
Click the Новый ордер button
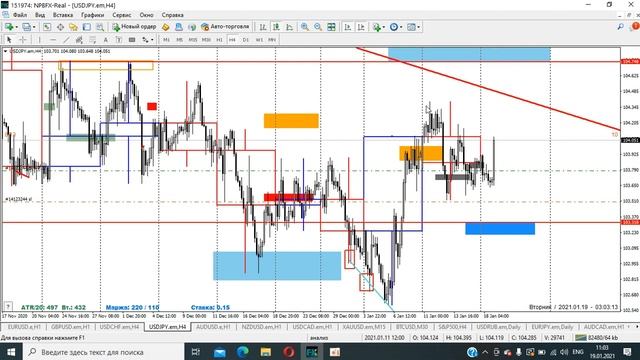tap(135, 27)
